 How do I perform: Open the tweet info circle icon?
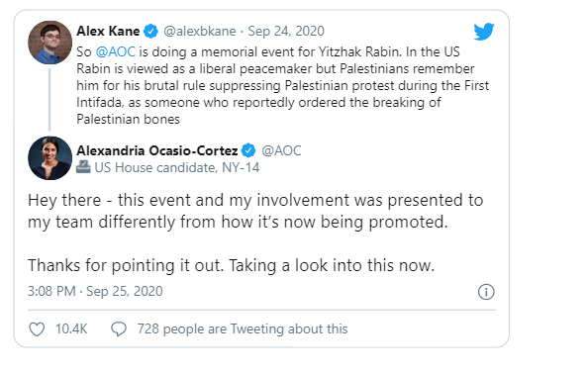pos(486,292)
